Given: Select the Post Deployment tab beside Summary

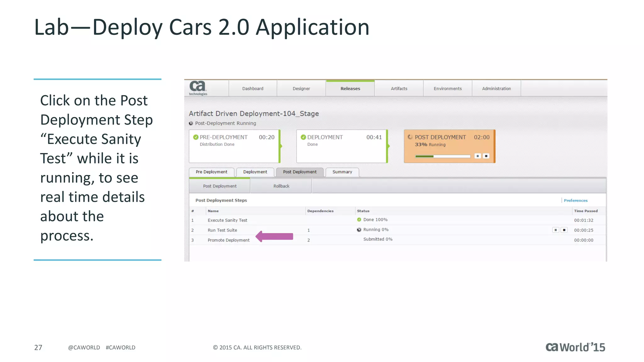Looking at the screenshot, I should [300, 172].
